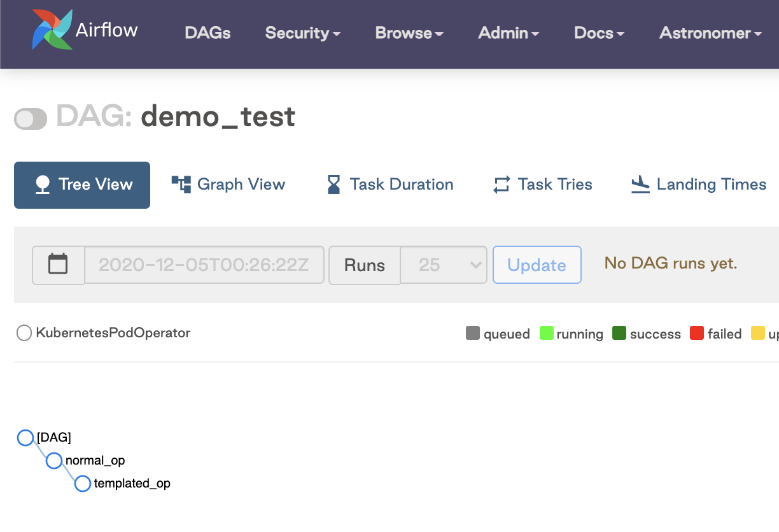The width and height of the screenshot is (779, 532).
Task: Click the Airflow brand name text
Action: pos(107,30)
